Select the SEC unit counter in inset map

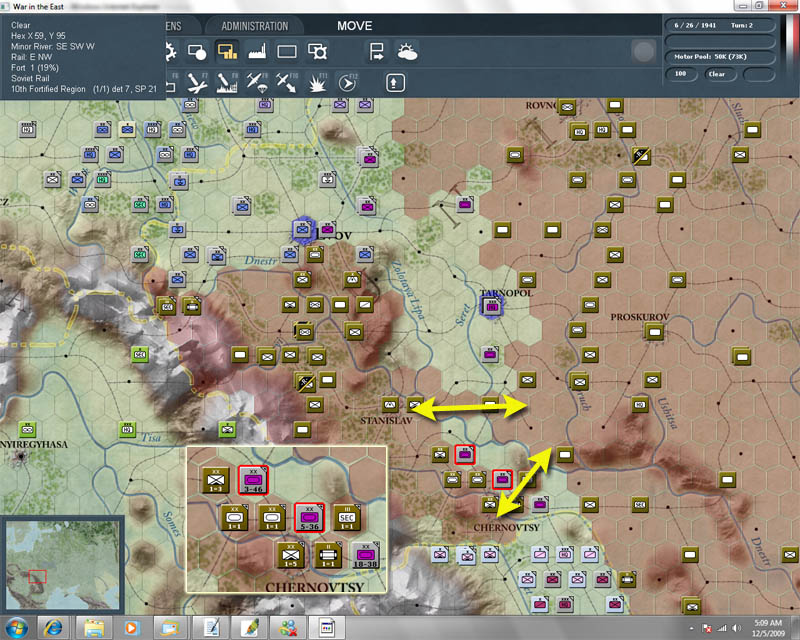tap(347, 518)
